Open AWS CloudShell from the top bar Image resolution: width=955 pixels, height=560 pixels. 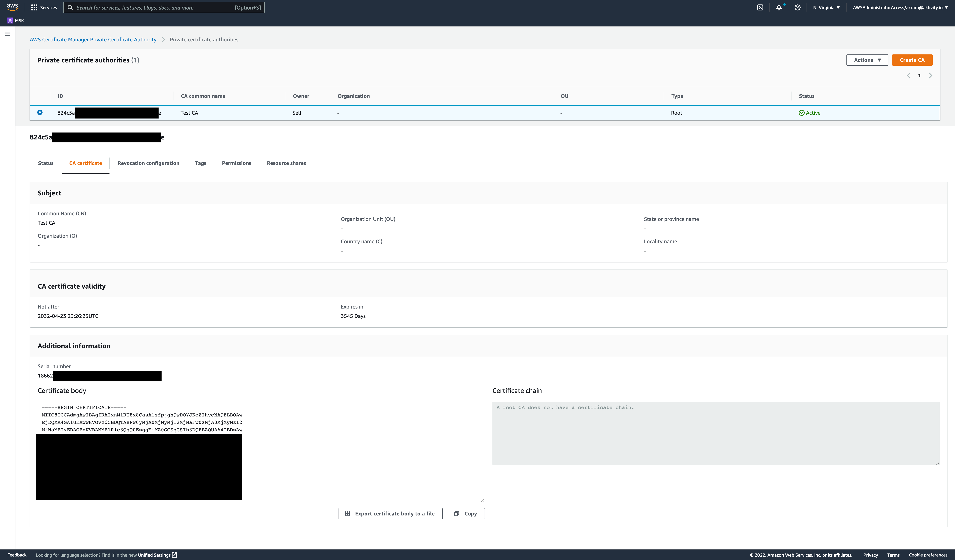tap(760, 7)
